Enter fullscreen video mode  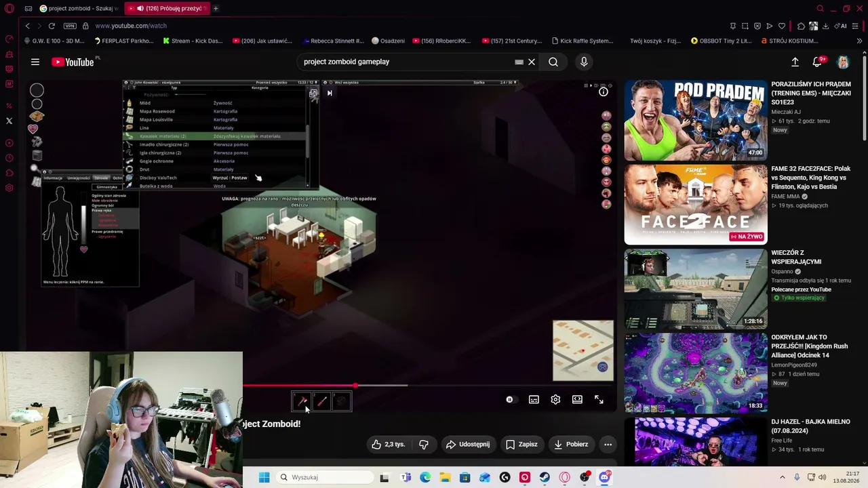[599, 400]
